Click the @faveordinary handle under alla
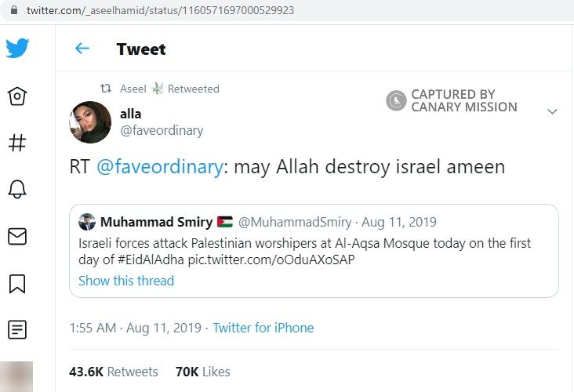This screenshot has height=392, width=574. 161,130
